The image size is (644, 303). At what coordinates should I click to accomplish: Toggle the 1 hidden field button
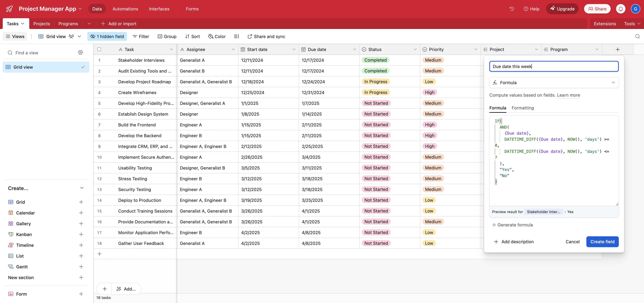107,37
